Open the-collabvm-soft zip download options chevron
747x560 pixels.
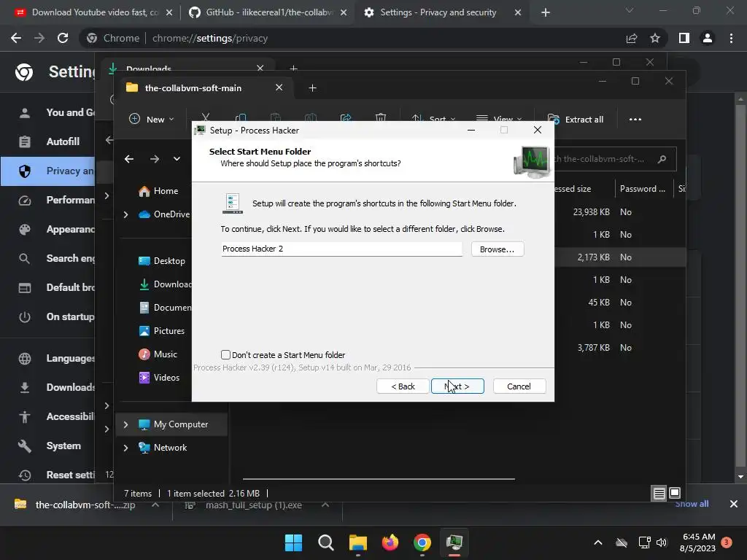pyautogui.click(x=155, y=505)
